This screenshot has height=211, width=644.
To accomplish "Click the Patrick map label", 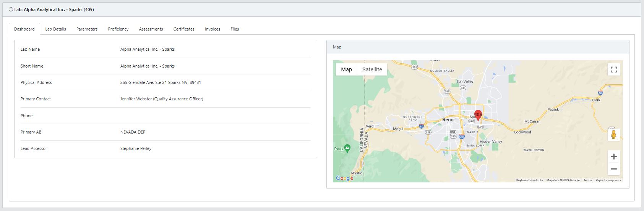I will click(553, 109).
